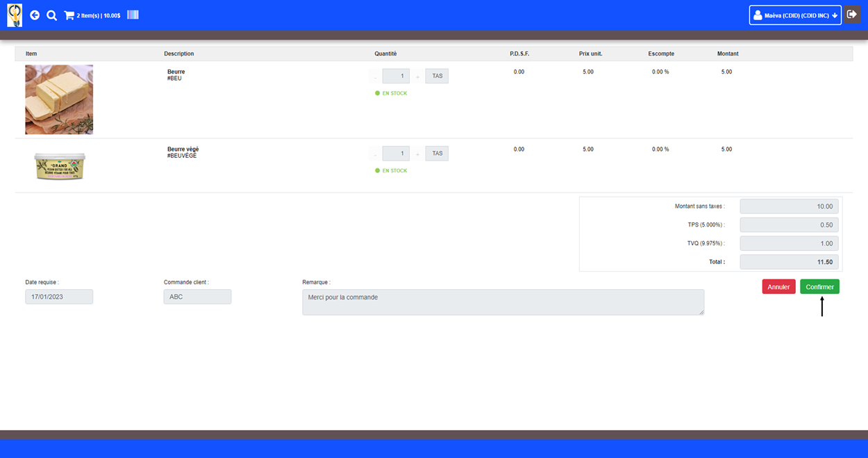Open the TAS unit selector for Beurre végé
Screen dimensions: 868x458
pos(437,154)
